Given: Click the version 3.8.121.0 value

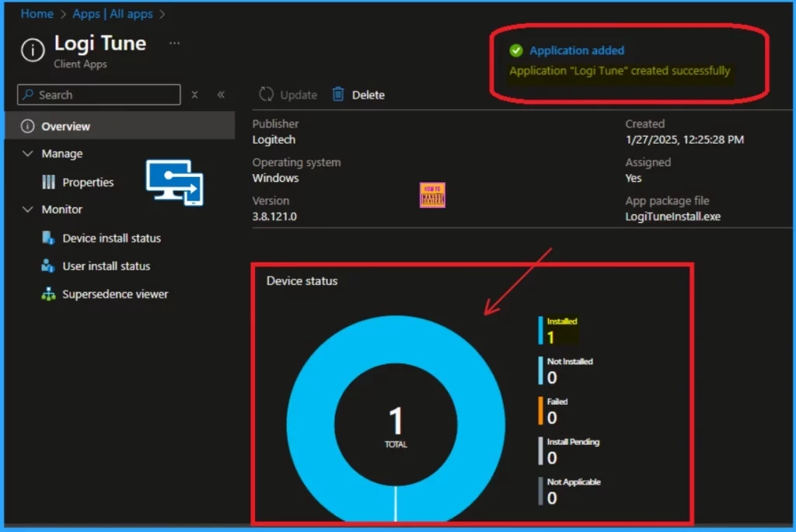Looking at the screenshot, I should (274, 217).
